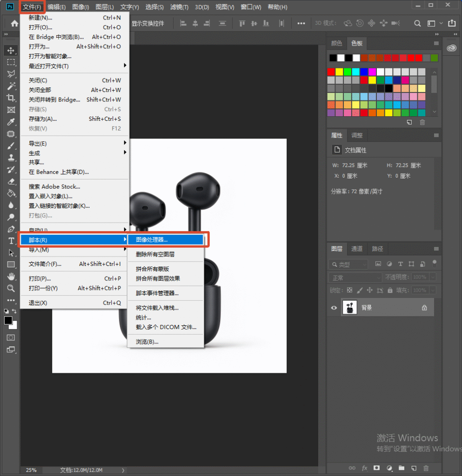462x476 pixels.
Task: Toggle lock position in Layers panel
Action: pos(370,290)
